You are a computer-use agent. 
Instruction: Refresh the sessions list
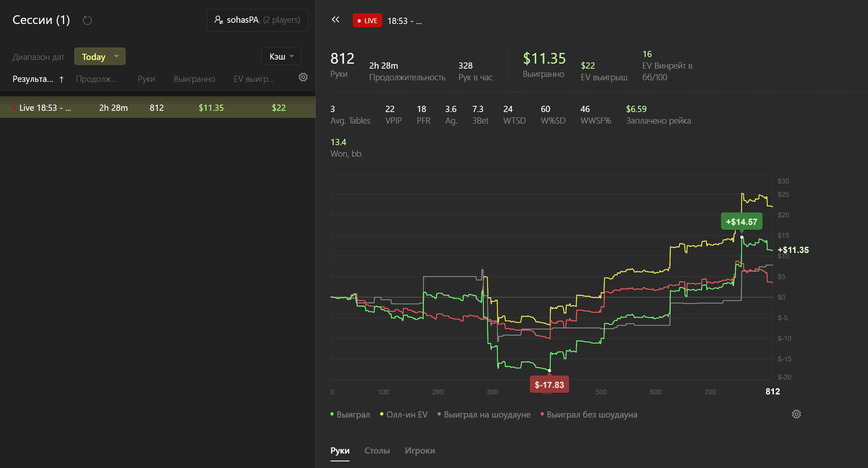[x=87, y=20]
